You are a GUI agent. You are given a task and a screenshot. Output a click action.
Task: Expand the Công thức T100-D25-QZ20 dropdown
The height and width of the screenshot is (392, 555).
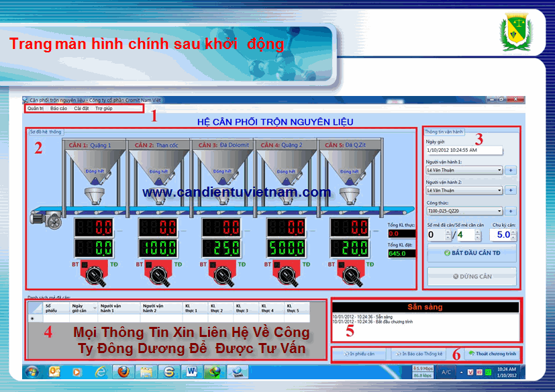(x=499, y=211)
